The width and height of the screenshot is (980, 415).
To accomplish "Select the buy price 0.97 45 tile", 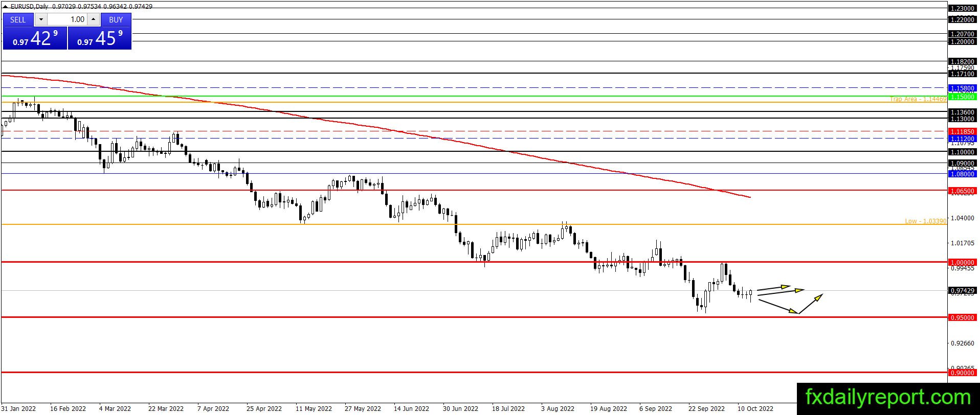I will [100, 38].
